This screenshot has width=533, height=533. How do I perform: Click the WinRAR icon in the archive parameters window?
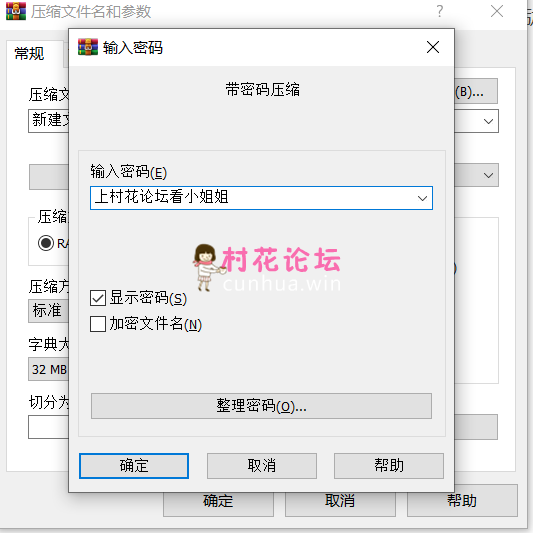[16, 11]
